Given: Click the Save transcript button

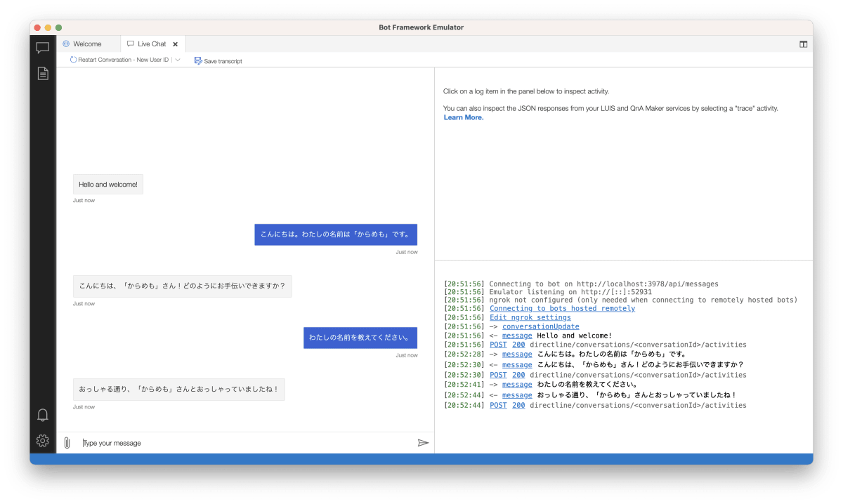Looking at the screenshot, I should (x=218, y=61).
